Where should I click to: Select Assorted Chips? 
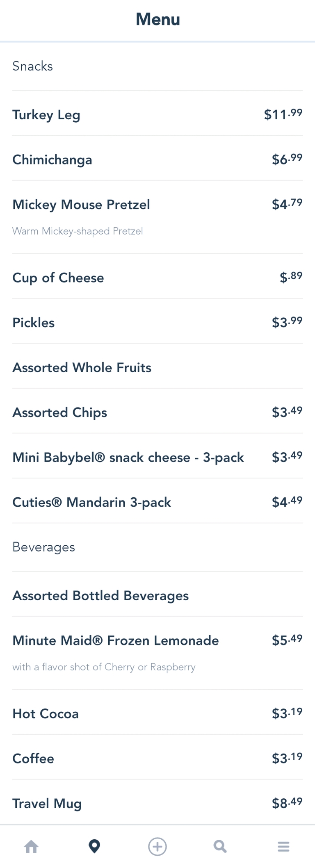point(60,412)
